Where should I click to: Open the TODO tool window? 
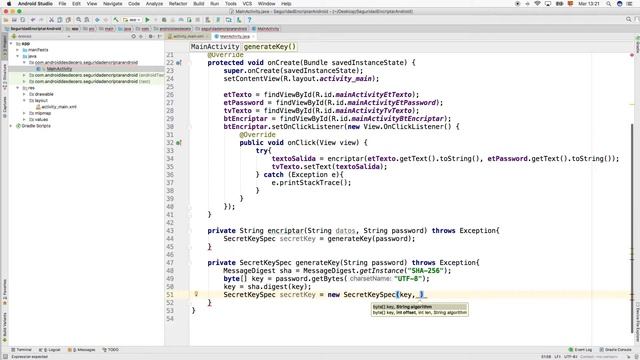(x=111, y=350)
